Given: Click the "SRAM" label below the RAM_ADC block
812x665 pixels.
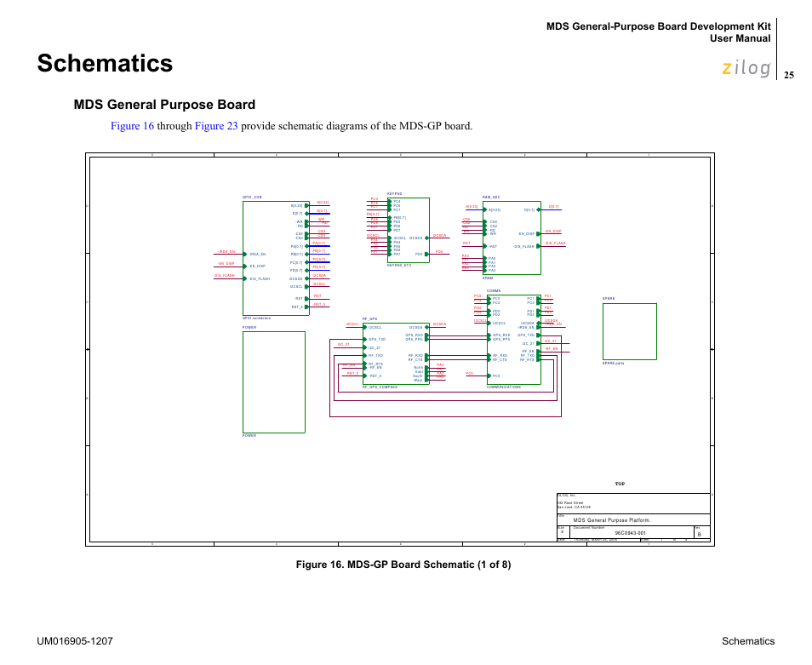Looking at the screenshot, I should pyautogui.click(x=488, y=278).
